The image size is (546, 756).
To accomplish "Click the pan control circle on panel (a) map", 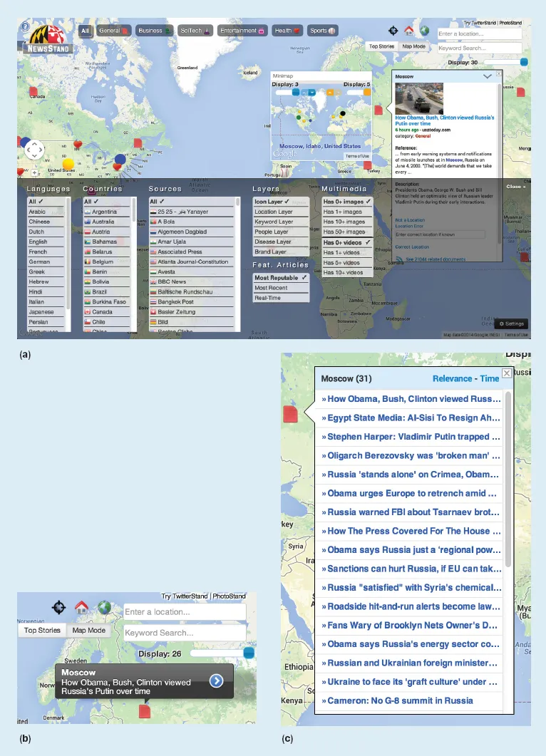I will pos(34,150).
